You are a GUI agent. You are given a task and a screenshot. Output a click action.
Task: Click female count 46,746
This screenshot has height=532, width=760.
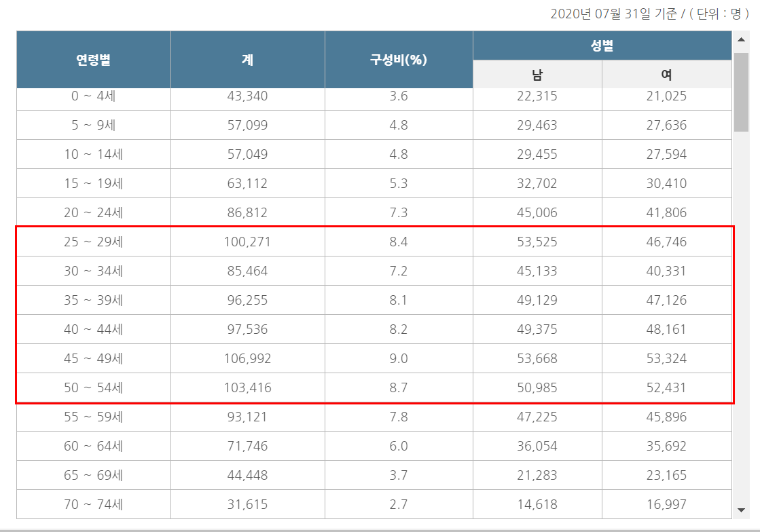667,242
